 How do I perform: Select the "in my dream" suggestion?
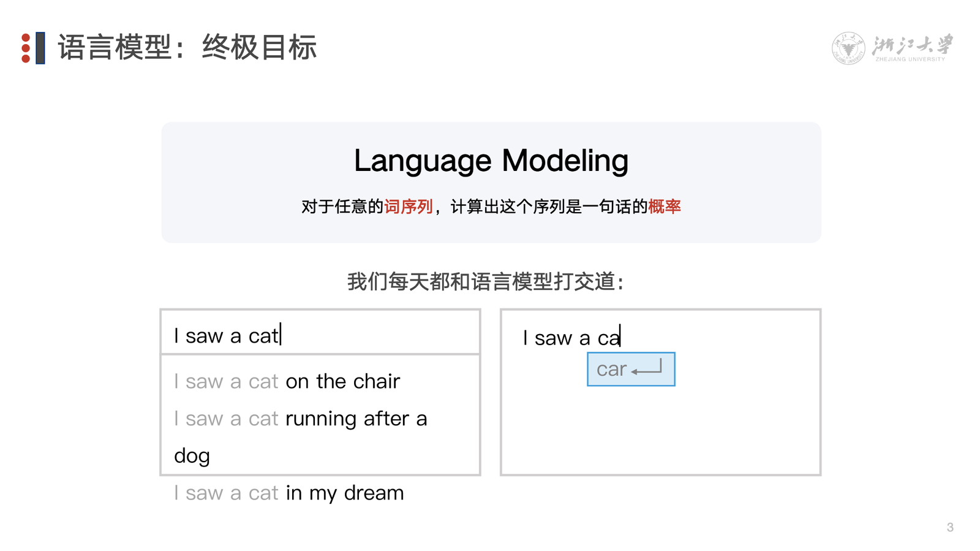(x=288, y=493)
